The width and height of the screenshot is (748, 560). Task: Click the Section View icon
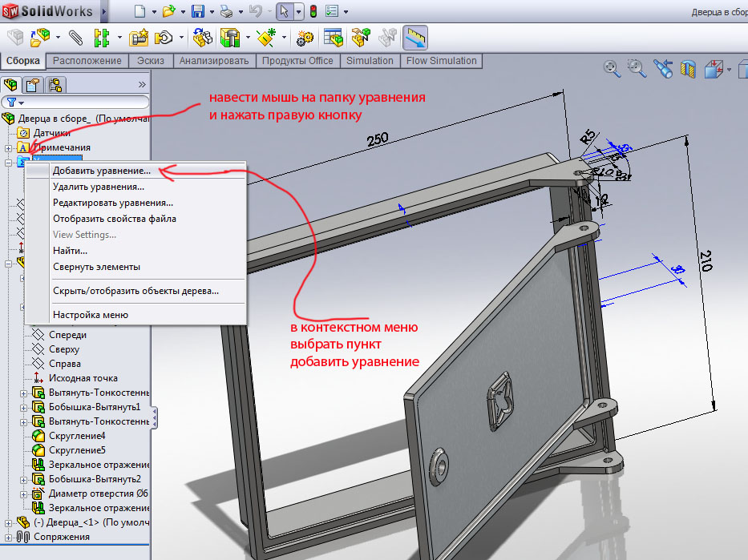click(x=688, y=69)
